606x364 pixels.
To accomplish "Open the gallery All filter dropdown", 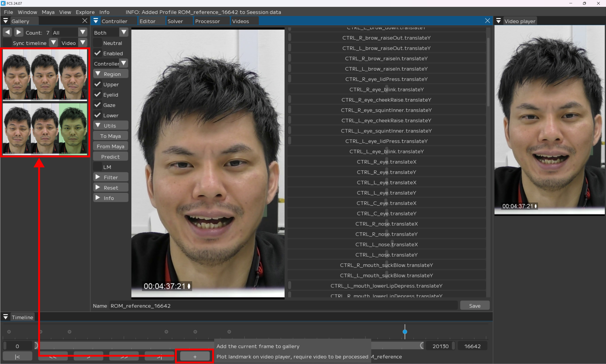I will (x=83, y=32).
